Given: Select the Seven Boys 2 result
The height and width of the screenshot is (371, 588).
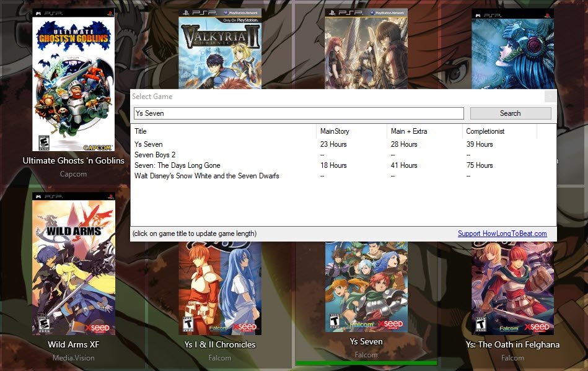Looking at the screenshot, I should [155, 155].
